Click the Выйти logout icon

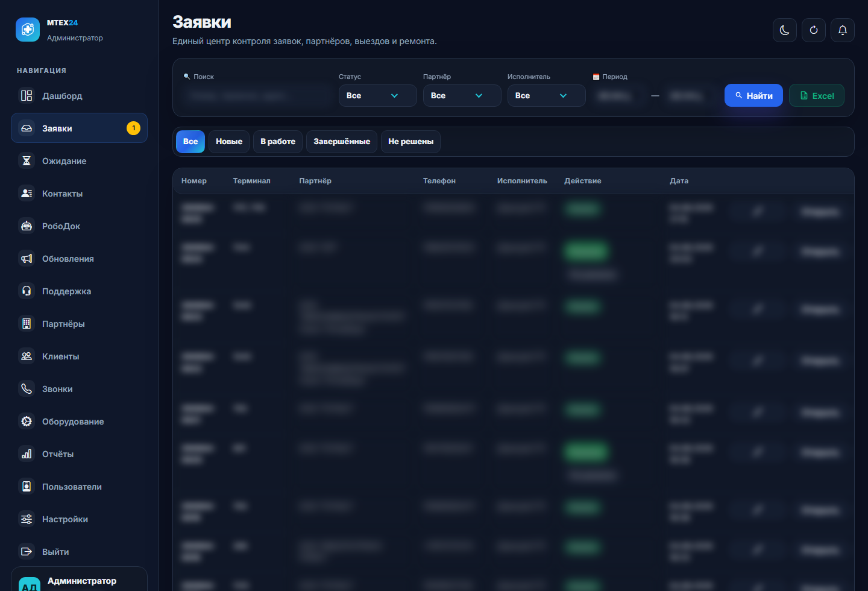[x=27, y=552]
